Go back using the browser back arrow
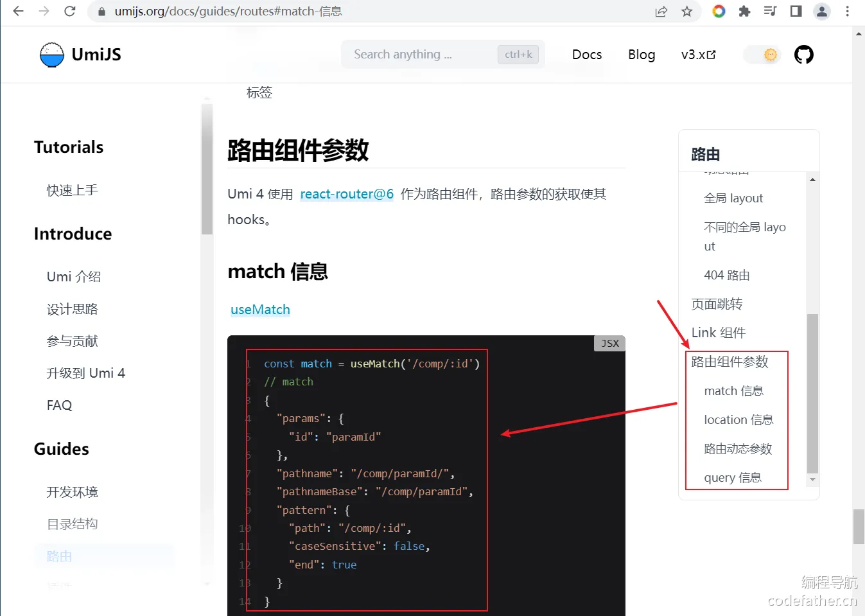The width and height of the screenshot is (865, 616). [18, 11]
